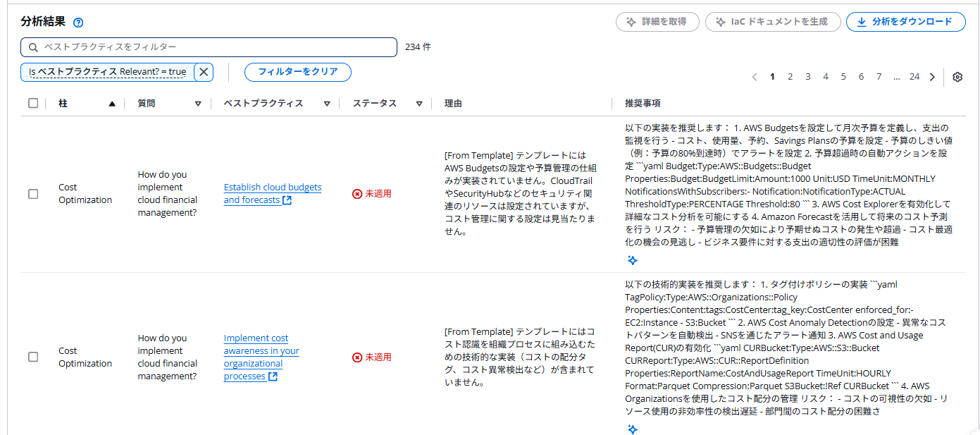This screenshot has height=435, width=980.
Task: Sort by the ステータス column
Action: tap(419, 104)
